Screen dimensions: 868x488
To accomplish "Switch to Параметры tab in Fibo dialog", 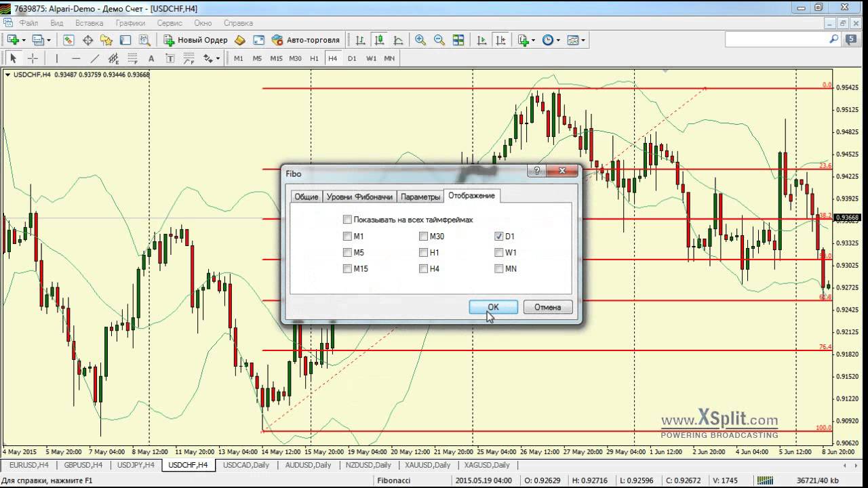I will (x=420, y=197).
